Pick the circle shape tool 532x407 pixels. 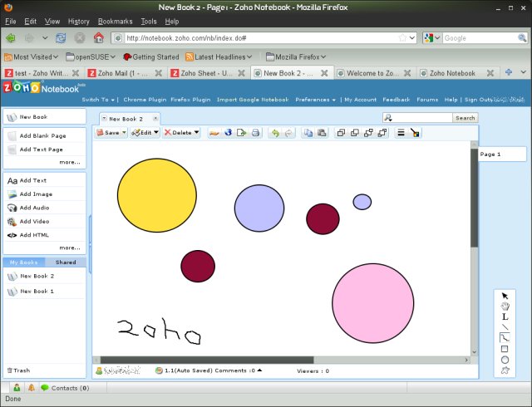click(x=505, y=360)
